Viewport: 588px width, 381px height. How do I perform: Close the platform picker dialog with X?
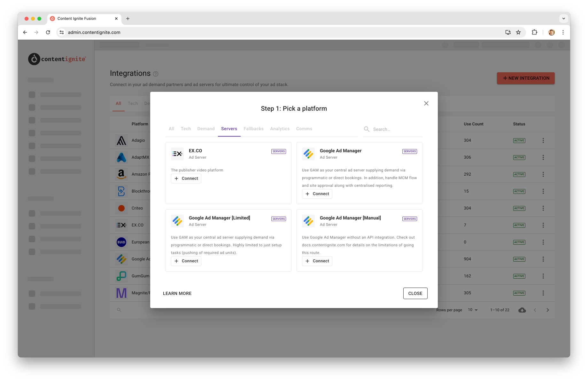click(x=426, y=103)
